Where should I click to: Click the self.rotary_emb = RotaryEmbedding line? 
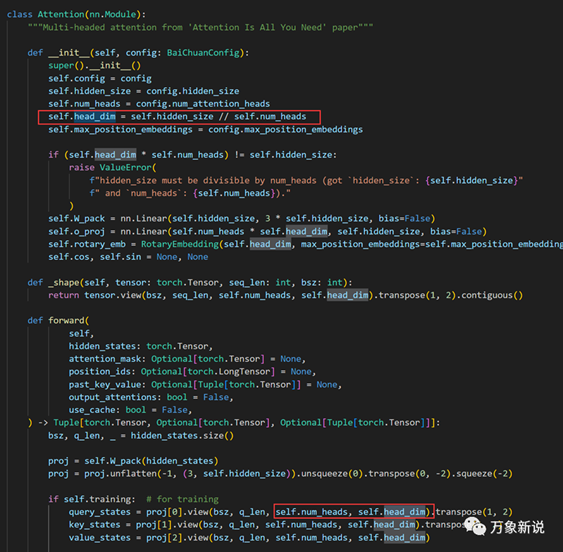click(306, 244)
